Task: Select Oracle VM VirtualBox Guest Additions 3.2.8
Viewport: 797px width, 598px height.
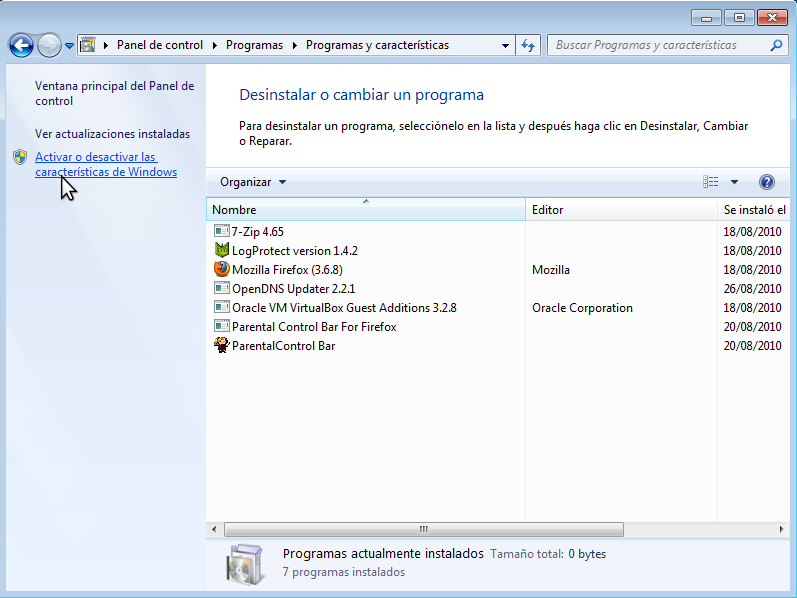Action: tap(344, 308)
